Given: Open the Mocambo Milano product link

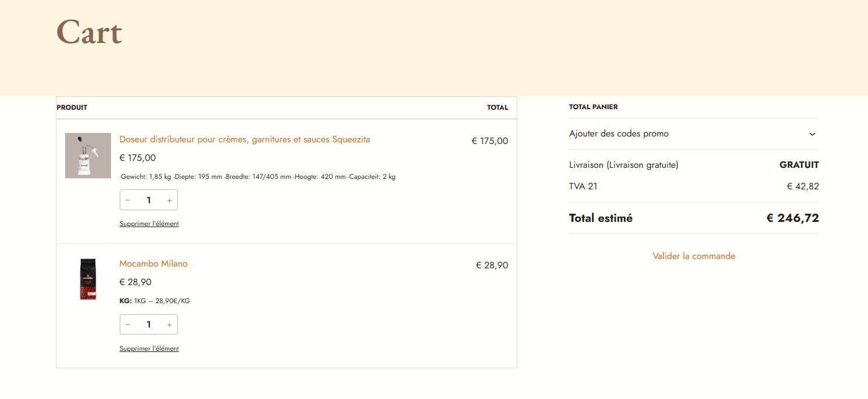Looking at the screenshot, I should click(x=153, y=264).
